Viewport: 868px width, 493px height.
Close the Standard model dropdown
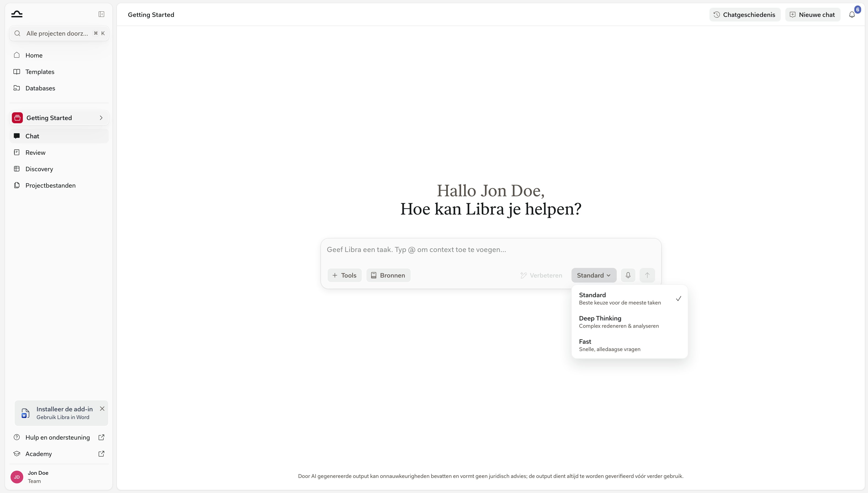pos(594,275)
